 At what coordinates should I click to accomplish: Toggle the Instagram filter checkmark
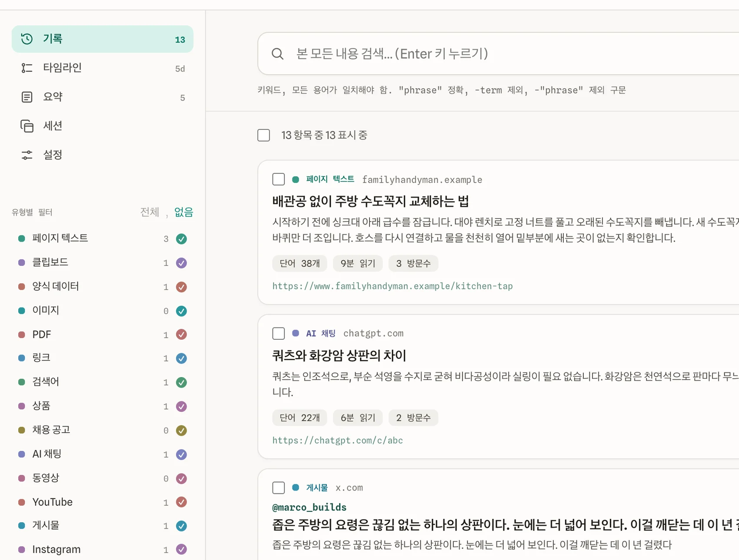pos(181,550)
